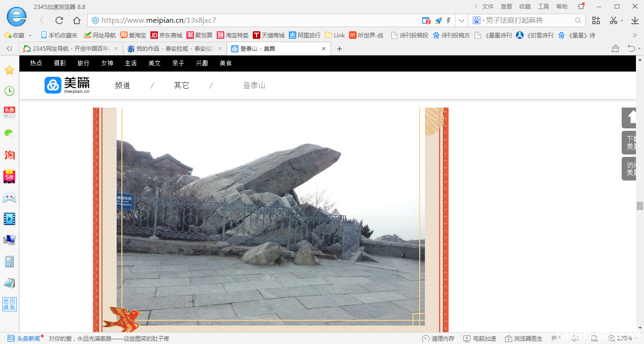Click the 京东商城 bookmark
Image resolution: width=644 pixels, height=344 pixels.
pos(166,36)
